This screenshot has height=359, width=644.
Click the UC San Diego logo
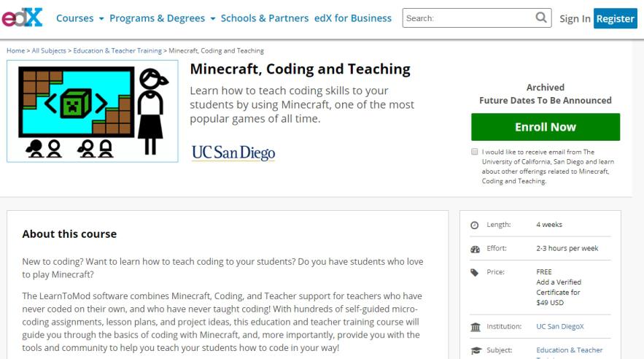point(233,152)
